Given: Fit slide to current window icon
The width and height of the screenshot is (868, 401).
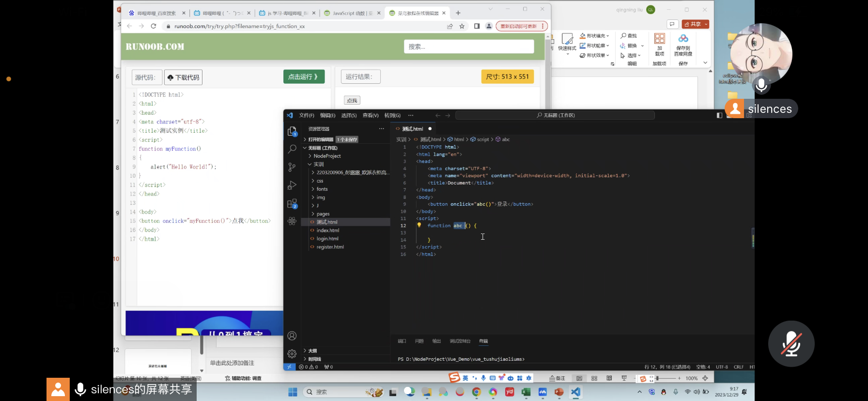Looking at the screenshot, I should pos(705,378).
